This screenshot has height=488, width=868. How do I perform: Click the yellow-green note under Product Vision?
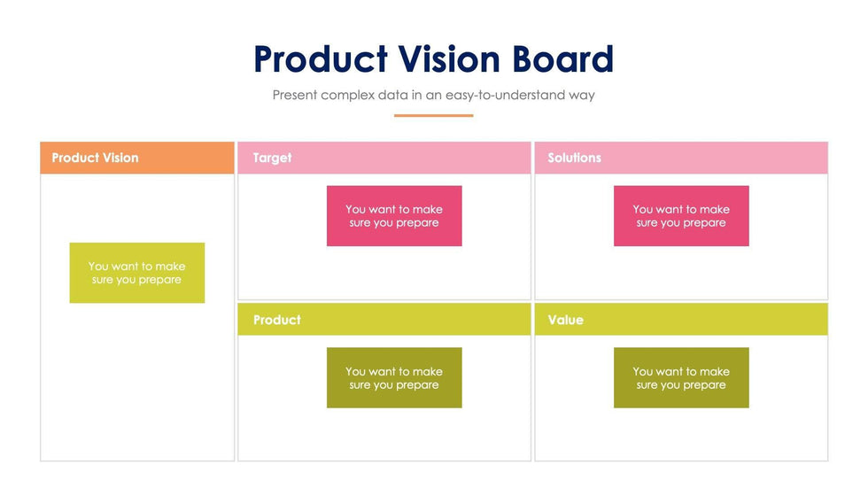tap(137, 273)
